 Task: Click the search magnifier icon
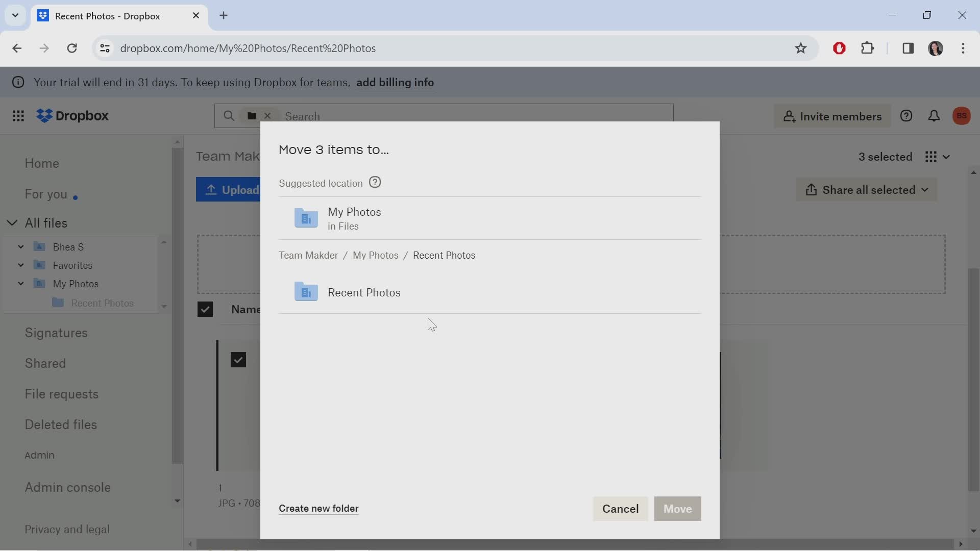tap(229, 116)
